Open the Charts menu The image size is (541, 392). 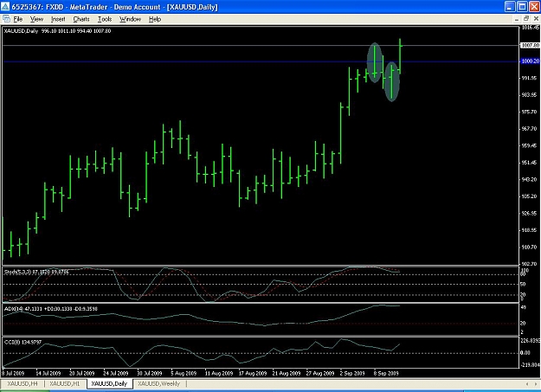pyautogui.click(x=81, y=19)
